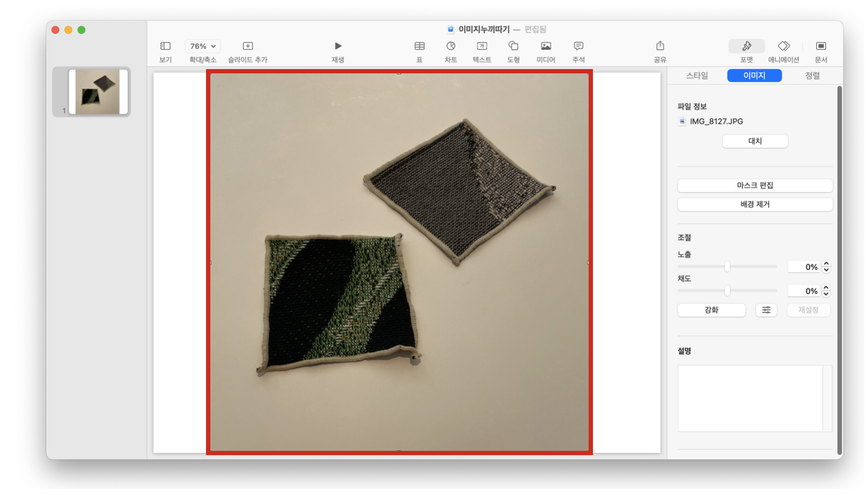This screenshot has width=868, height=498.
Task: Select the woven coasters image on slide
Action: 399,262
